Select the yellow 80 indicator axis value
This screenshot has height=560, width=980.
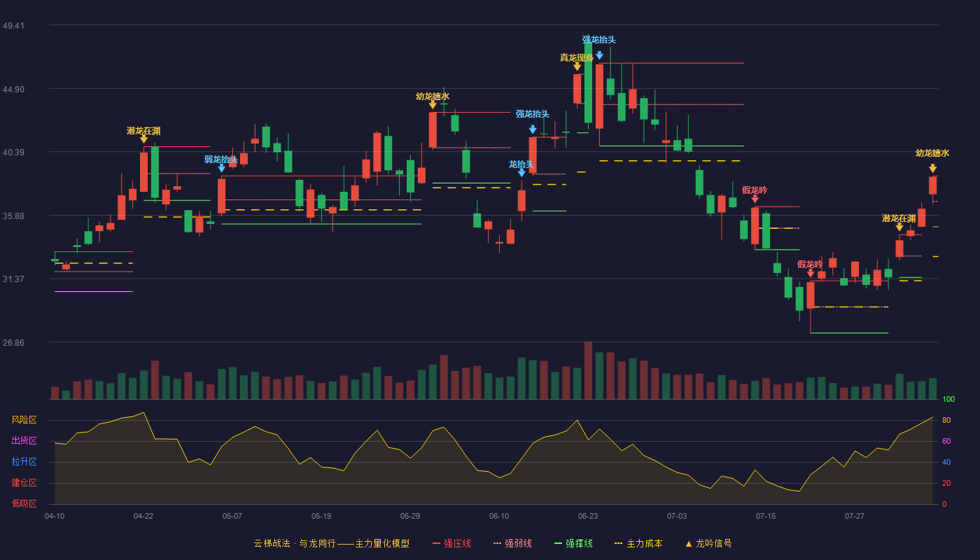click(946, 420)
